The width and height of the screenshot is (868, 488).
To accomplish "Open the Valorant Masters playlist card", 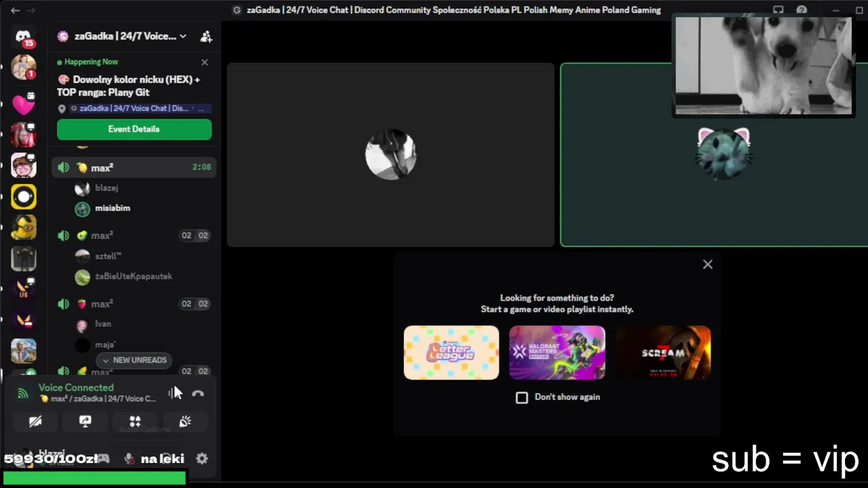I will 557,352.
